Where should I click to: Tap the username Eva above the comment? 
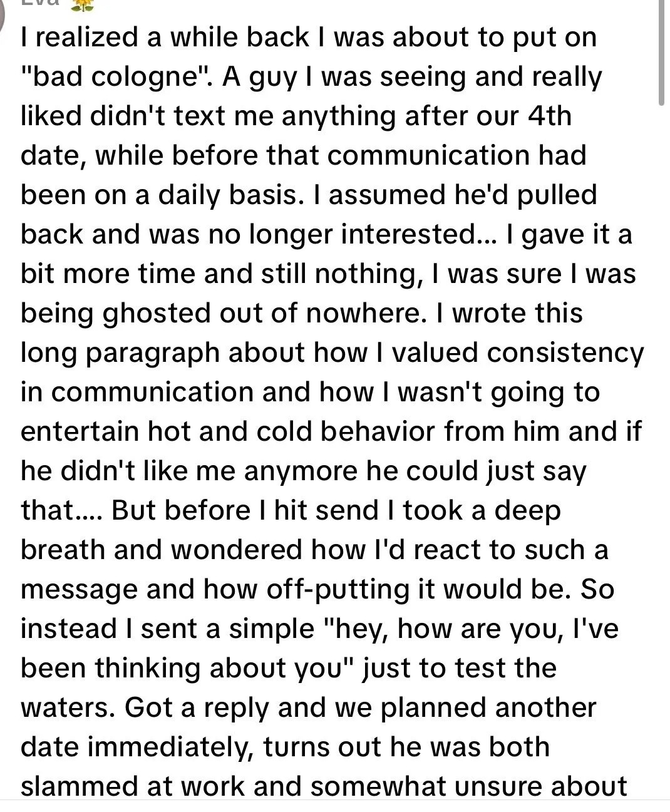(x=39, y=4)
